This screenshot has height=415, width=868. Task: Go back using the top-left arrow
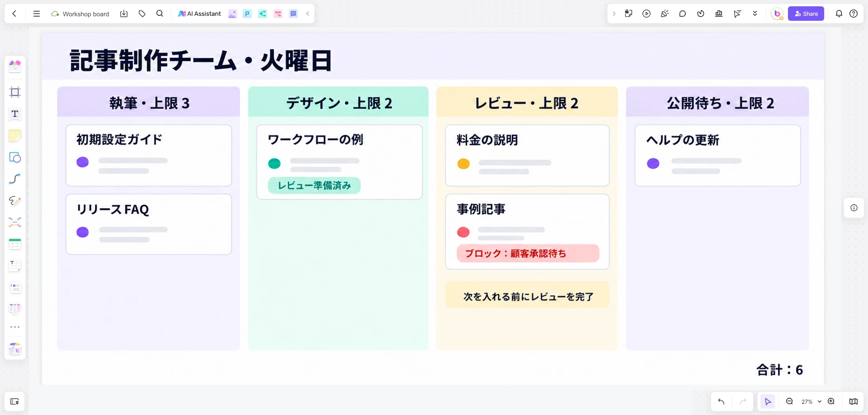(14, 14)
